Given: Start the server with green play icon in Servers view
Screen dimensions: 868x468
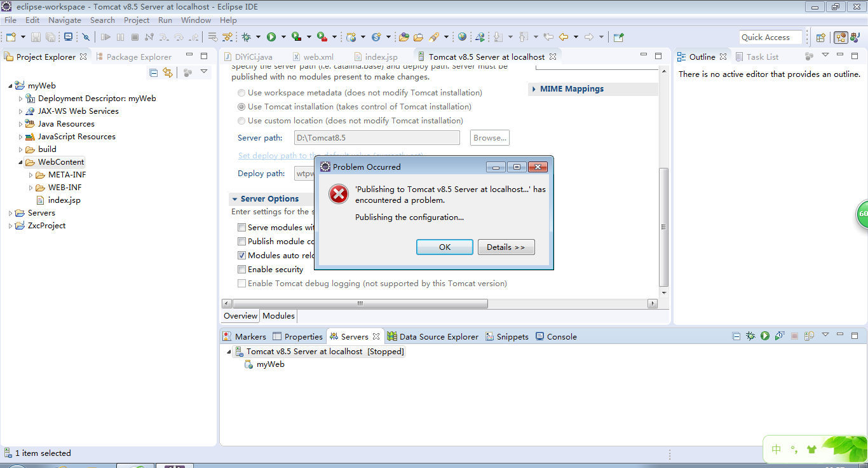Looking at the screenshot, I should 765,336.
